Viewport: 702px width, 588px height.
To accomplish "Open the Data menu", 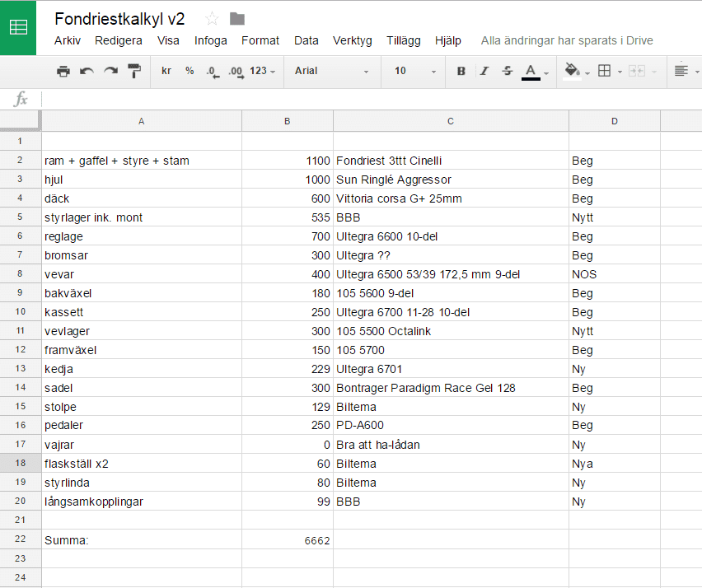I will pos(307,40).
